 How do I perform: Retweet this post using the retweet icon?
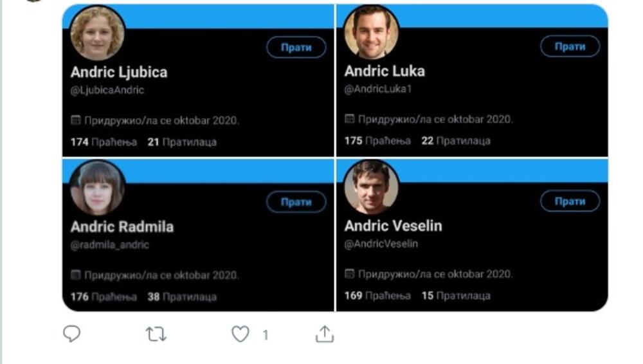click(156, 334)
